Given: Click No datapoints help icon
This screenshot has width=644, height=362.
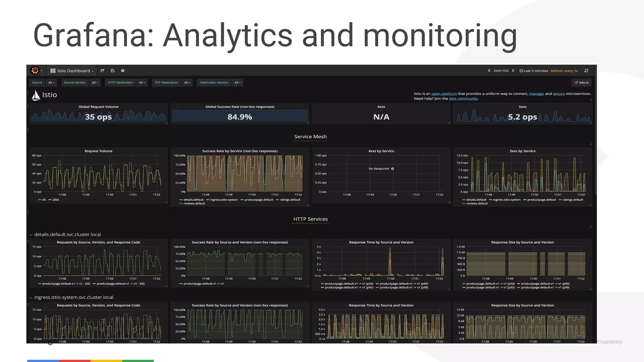Looking at the screenshot, I should [x=392, y=169].
